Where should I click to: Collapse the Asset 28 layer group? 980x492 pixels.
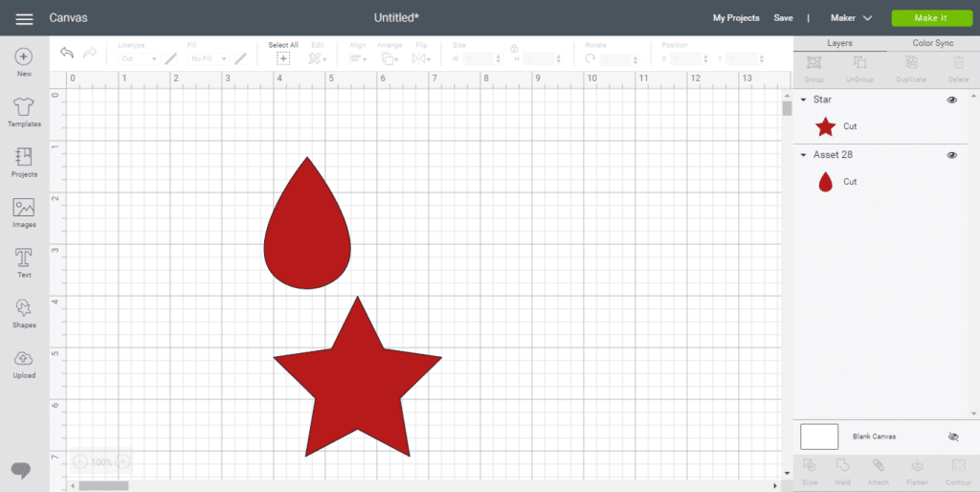[803, 155]
